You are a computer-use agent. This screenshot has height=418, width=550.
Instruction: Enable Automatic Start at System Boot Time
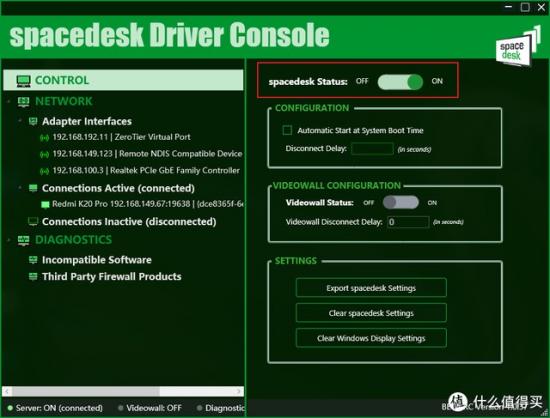click(x=287, y=130)
